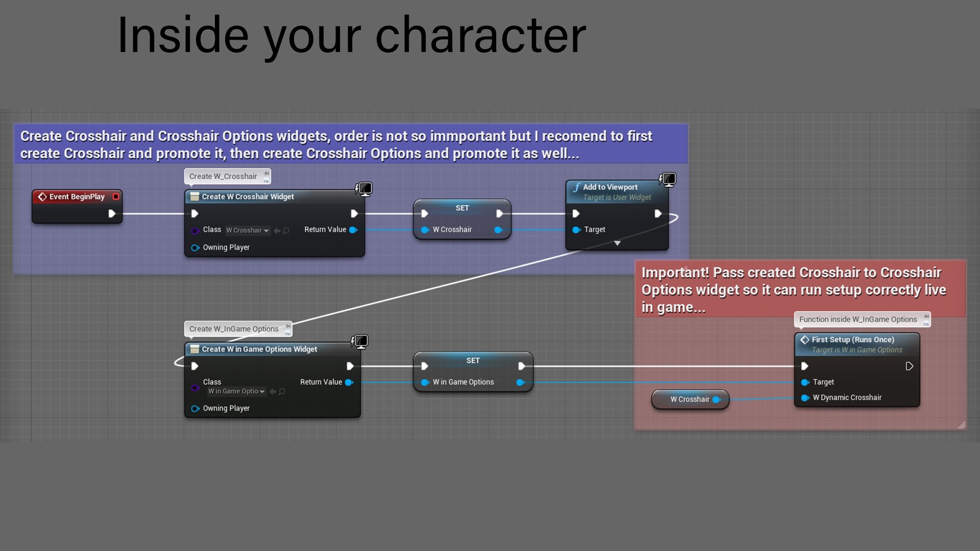Click the W Crosshair output pin on SET node
Viewport: 980px width, 551px height.
[499, 230]
